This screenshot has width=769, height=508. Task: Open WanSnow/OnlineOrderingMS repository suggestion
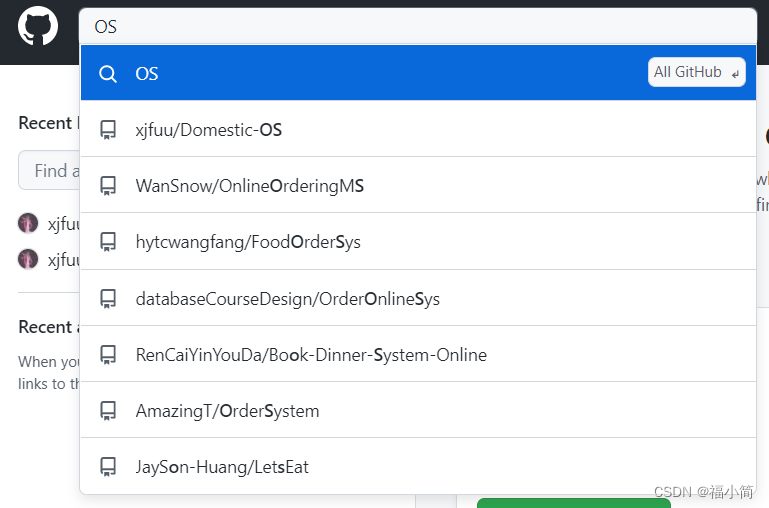[418, 185]
